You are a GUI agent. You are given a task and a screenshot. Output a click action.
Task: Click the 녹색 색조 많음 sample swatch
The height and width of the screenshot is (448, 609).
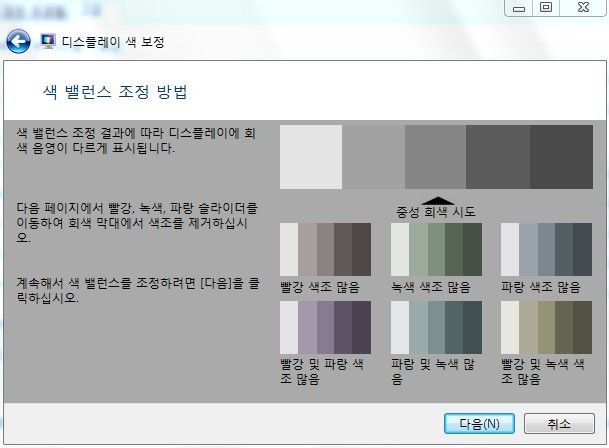[436, 249]
